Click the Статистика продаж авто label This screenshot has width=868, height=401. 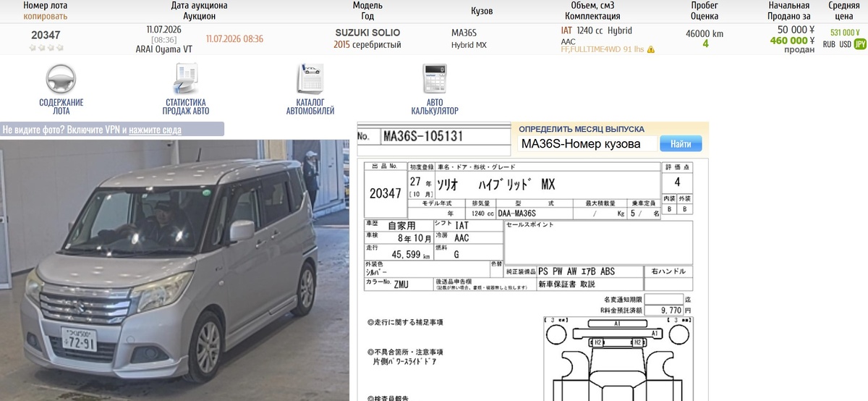click(185, 106)
